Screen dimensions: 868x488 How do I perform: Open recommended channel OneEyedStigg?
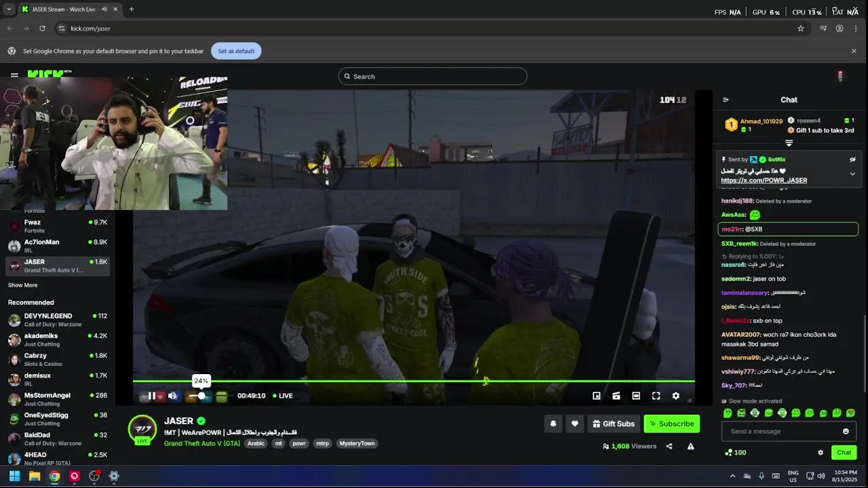(x=57, y=419)
